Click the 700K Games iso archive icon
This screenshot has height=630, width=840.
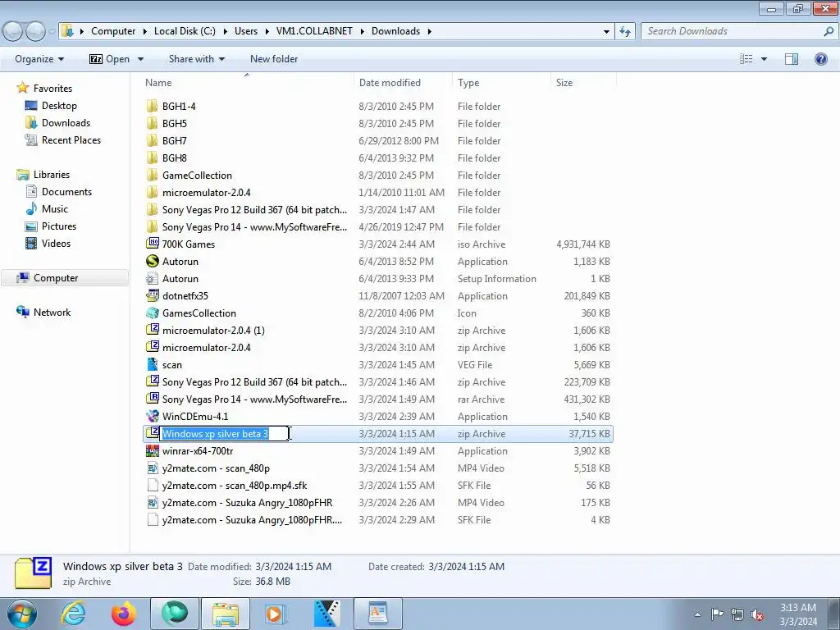click(152, 244)
